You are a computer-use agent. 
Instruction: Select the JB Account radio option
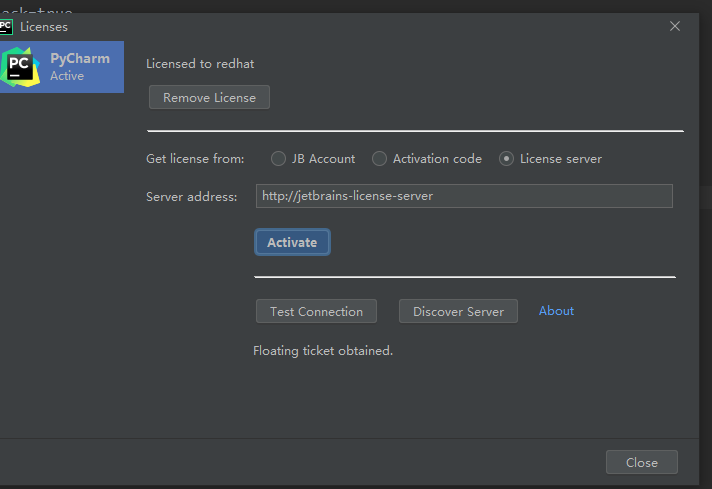pyautogui.click(x=278, y=159)
